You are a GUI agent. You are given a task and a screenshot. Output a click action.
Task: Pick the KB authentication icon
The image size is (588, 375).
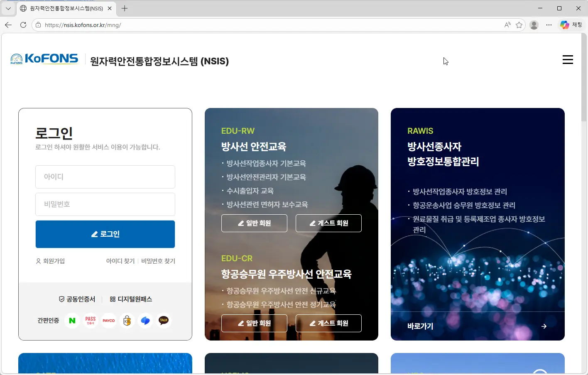pos(127,320)
